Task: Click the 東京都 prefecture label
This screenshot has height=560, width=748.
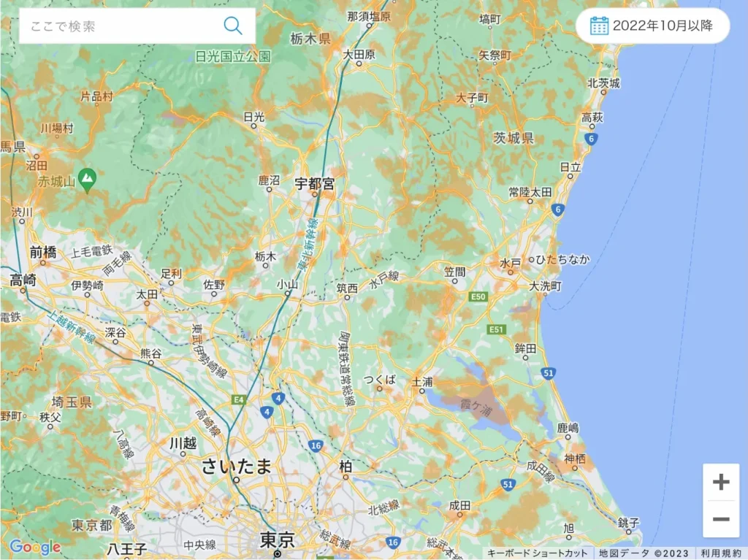Action: coord(91,526)
